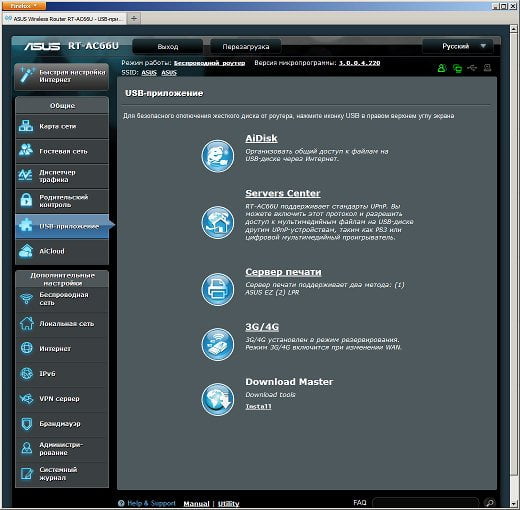
Task: Open Карта сети in sidebar
Action: (x=62, y=126)
